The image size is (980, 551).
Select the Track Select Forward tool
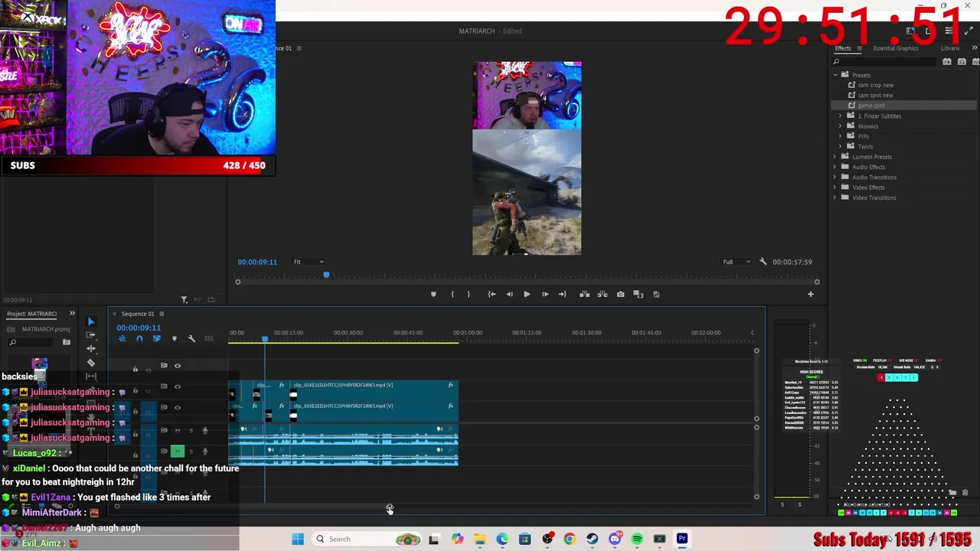[91, 335]
